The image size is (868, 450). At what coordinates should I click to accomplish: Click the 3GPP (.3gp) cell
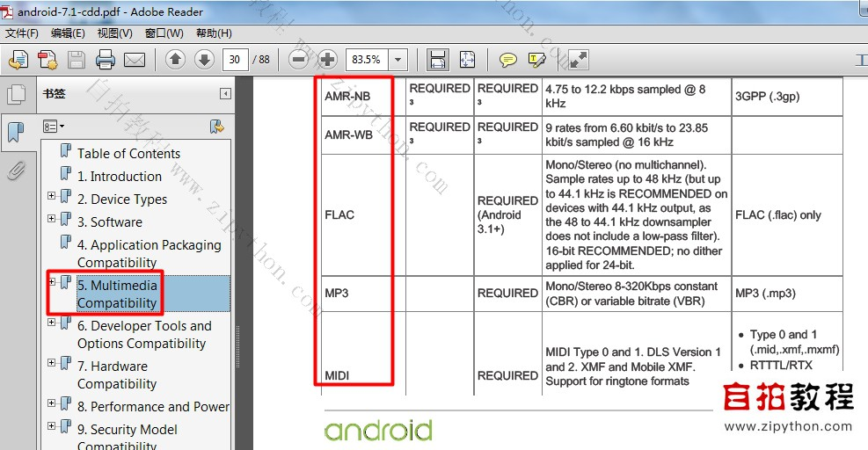786,97
